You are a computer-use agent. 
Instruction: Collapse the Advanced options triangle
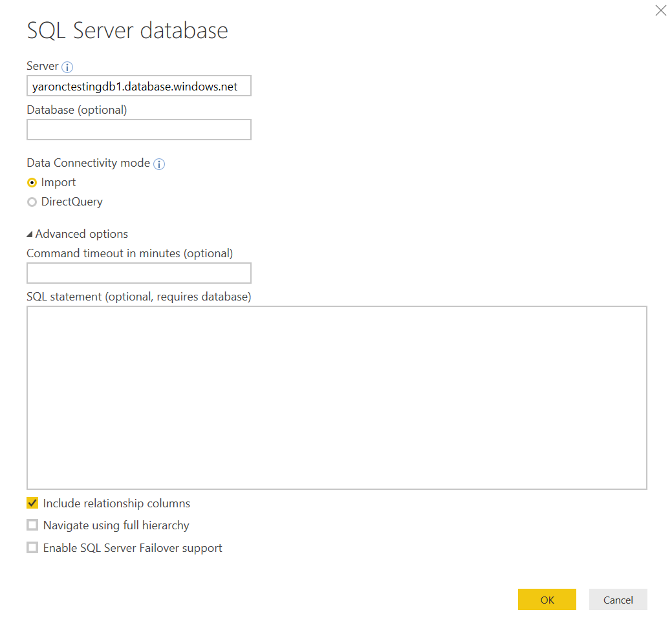click(30, 235)
